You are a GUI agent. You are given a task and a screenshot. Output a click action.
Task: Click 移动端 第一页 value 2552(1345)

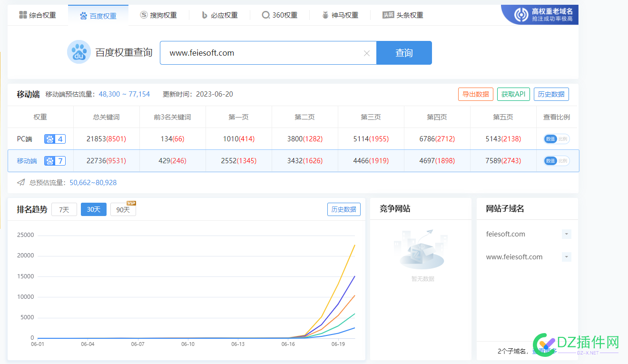(x=239, y=161)
